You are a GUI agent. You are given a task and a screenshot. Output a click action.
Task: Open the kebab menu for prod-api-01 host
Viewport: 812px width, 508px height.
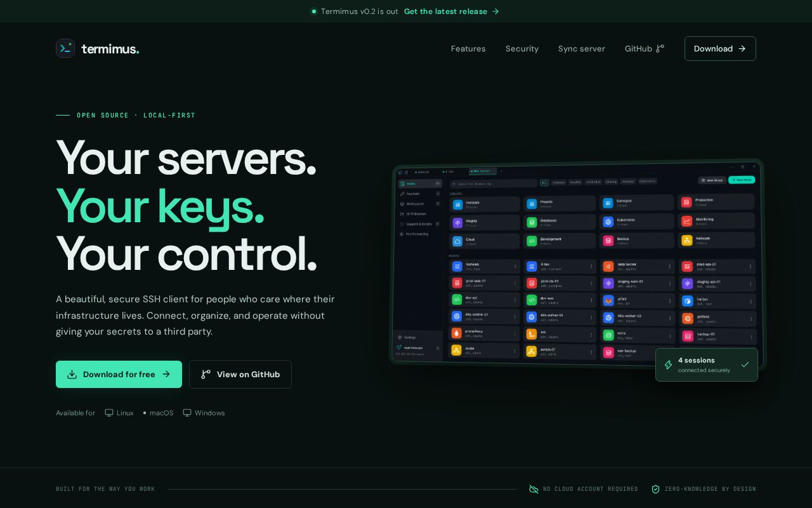click(x=750, y=267)
